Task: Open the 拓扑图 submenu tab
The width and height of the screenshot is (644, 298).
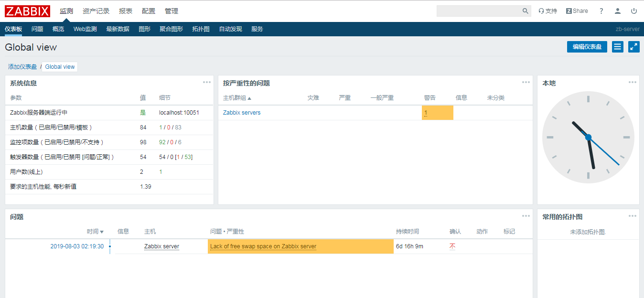Action: tap(201, 29)
